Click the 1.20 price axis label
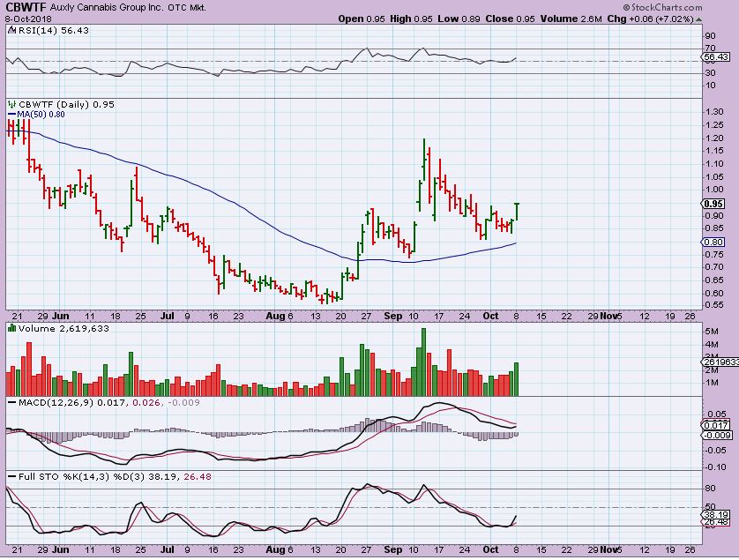The image size is (739, 560). (713, 138)
